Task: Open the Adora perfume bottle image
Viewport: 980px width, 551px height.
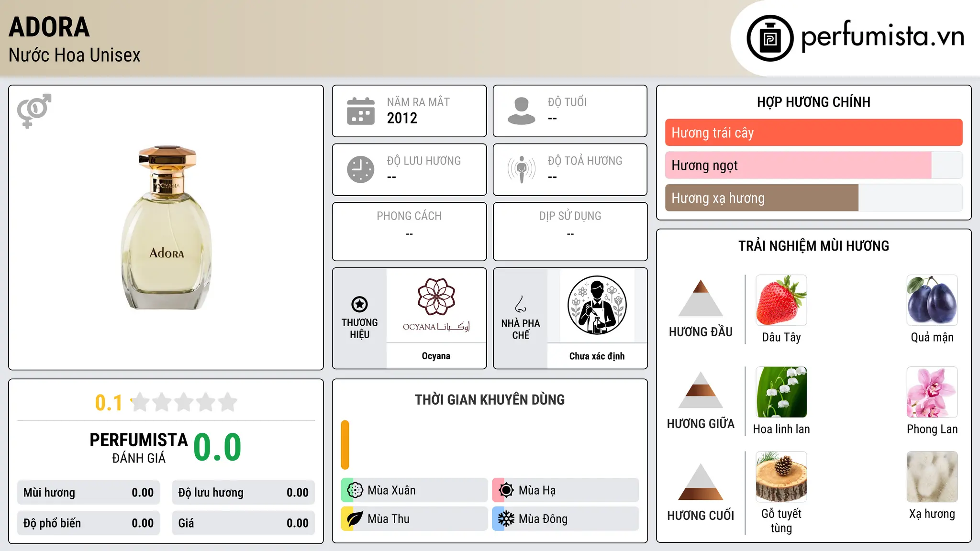Action: click(166, 228)
